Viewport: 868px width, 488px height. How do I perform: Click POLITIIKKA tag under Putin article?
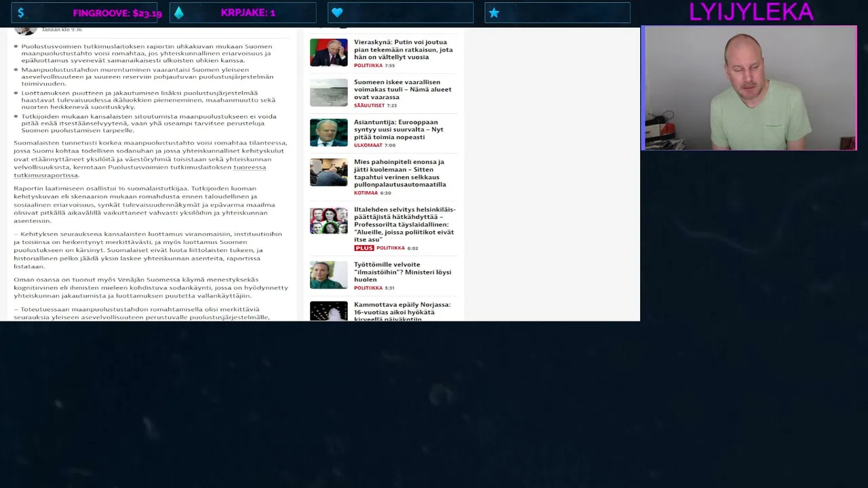[x=368, y=66]
